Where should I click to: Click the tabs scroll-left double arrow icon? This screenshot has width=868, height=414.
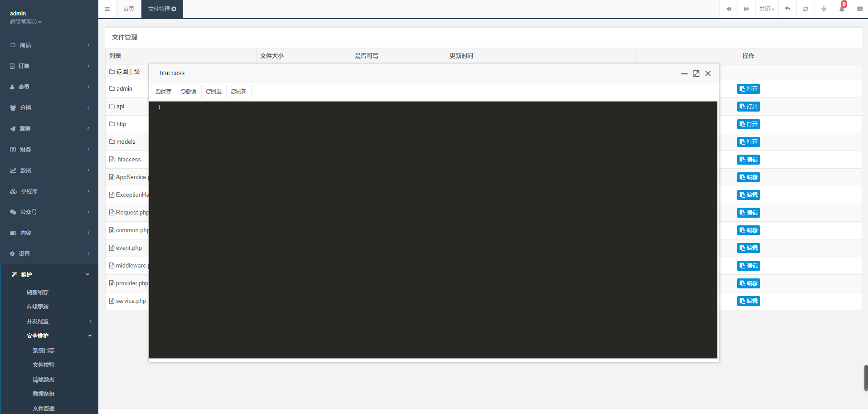point(729,9)
